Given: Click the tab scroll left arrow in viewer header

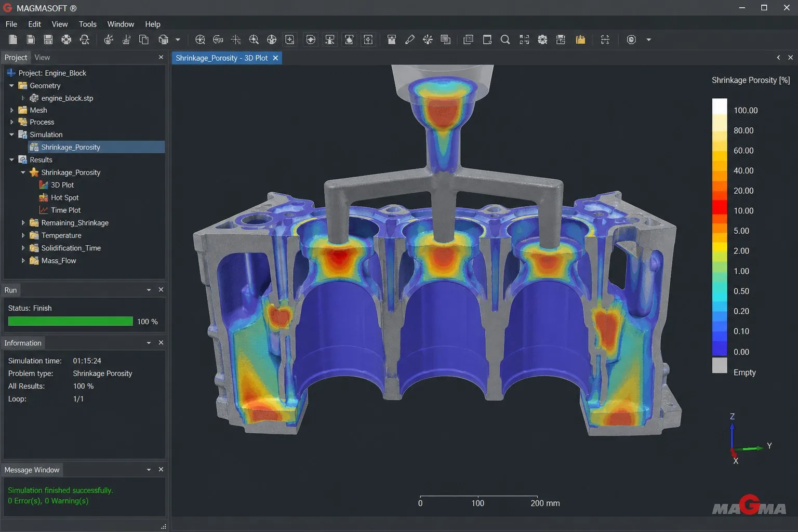Looking at the screenshot, I should (778, 58).
